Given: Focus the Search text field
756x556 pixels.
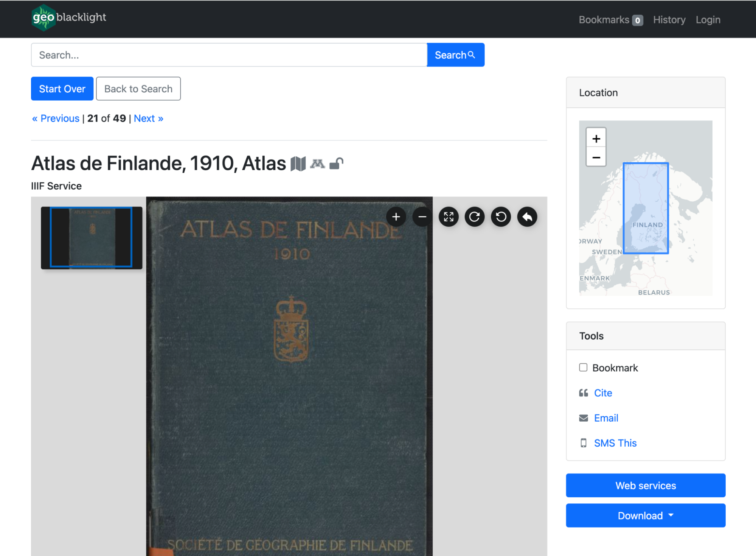Looking at the screenshot, I should (x=229, y=55).
